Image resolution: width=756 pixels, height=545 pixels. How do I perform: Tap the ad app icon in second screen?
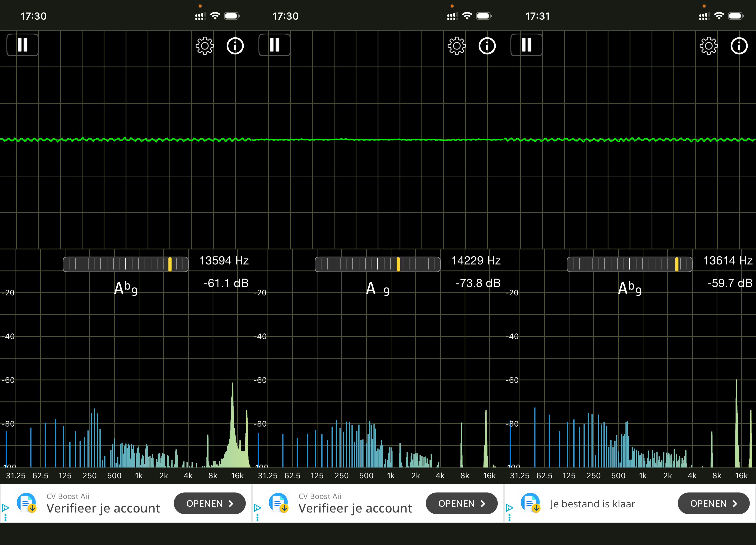(278, 503)
